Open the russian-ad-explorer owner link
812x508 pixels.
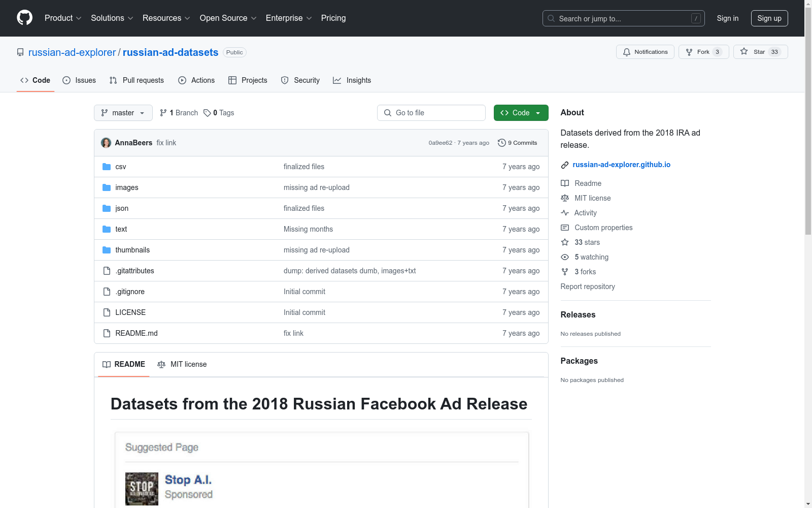click(72, 52)
